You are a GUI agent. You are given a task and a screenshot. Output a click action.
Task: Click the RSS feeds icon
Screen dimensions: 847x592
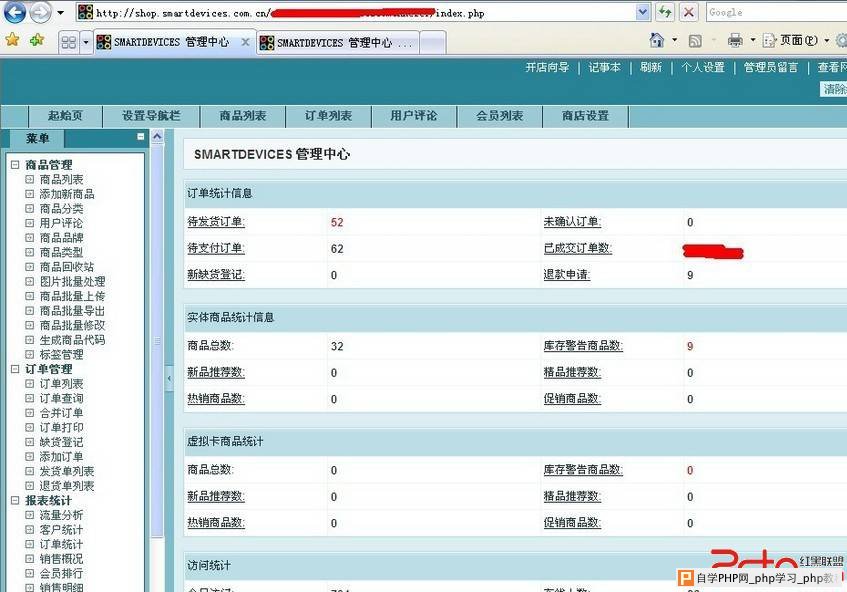(695, 41)
